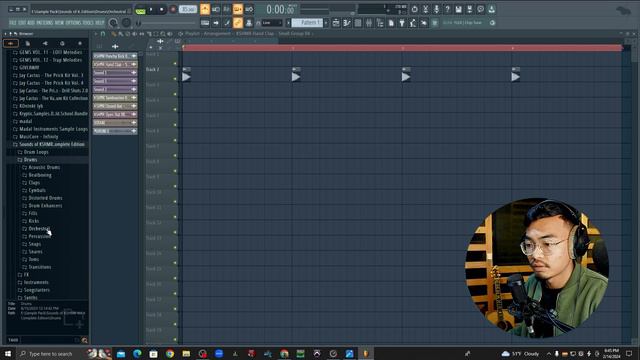Image resolution: width=640 pixels, height=360 pixels.
Task: Open the HELP menu
Action: (100, 23)
